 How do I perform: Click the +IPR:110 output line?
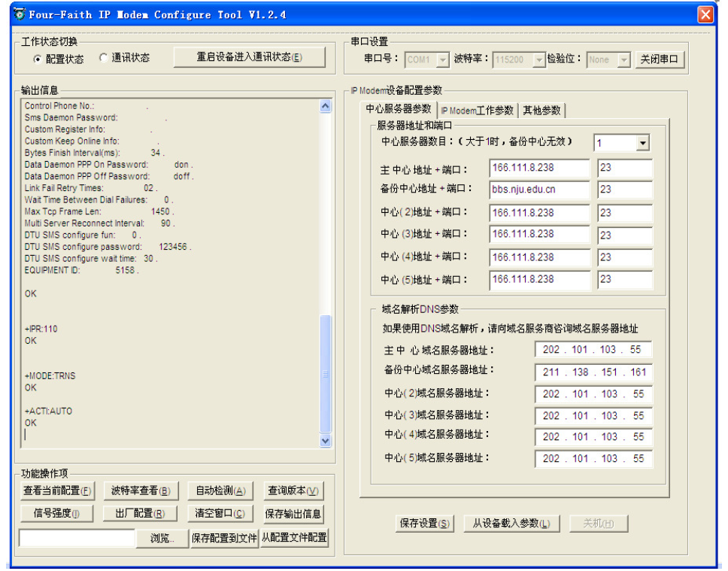pyautogui.click(x=41, y=329)
